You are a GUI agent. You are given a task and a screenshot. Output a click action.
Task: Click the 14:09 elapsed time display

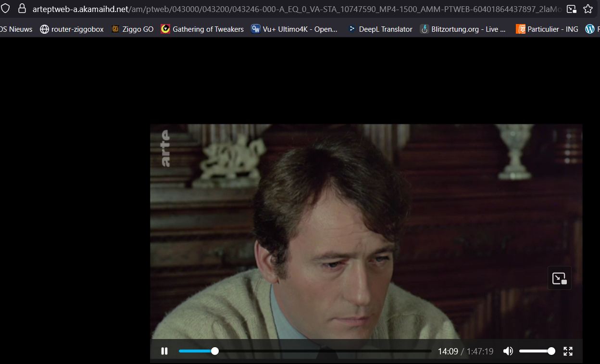448,351
